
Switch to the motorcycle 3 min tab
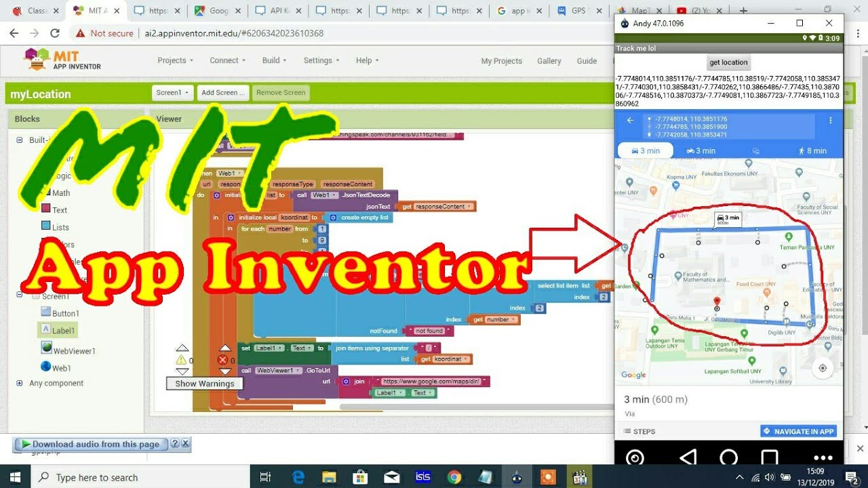[701, 150]
